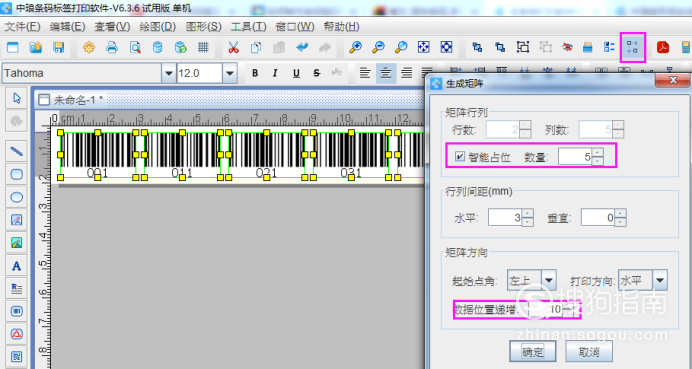Open the font size 12.0 dropdown
This screenshot has width=692, height=369.
229,73
